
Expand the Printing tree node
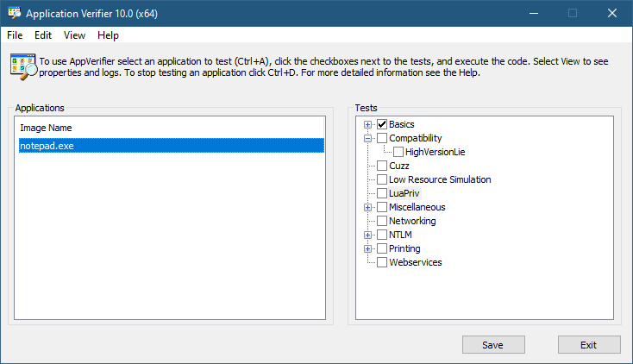tap(367, 248)
